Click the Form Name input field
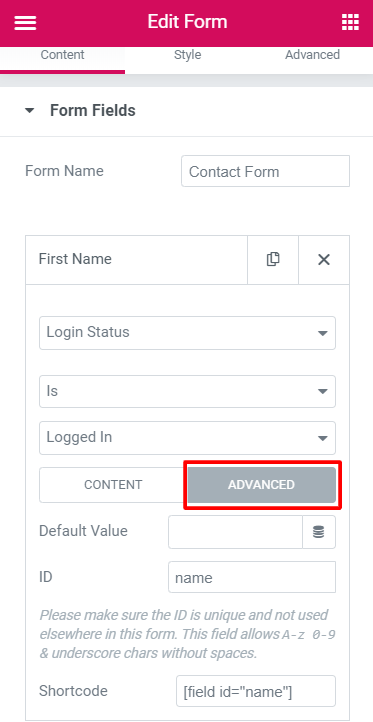Image resolution: width=373 pixels, height=722 pixels. (265, 171)
